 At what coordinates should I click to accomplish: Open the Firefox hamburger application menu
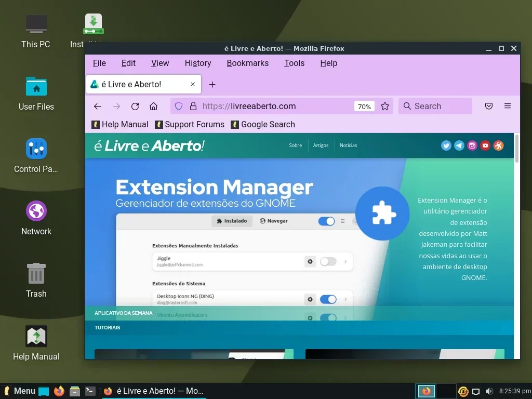[508, 106]
